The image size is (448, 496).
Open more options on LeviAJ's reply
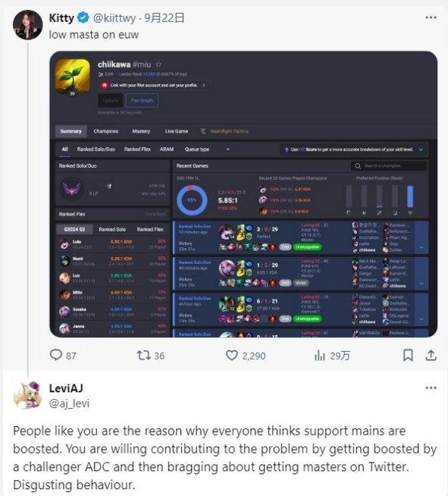coord(431,388)
